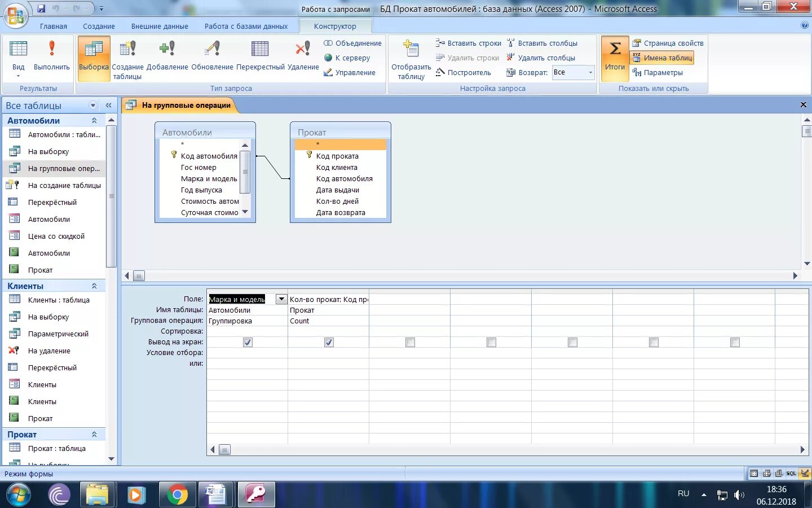
Task: Toggle display checkbox for Кол-во прокат column
Action: [x=329, y=342]
